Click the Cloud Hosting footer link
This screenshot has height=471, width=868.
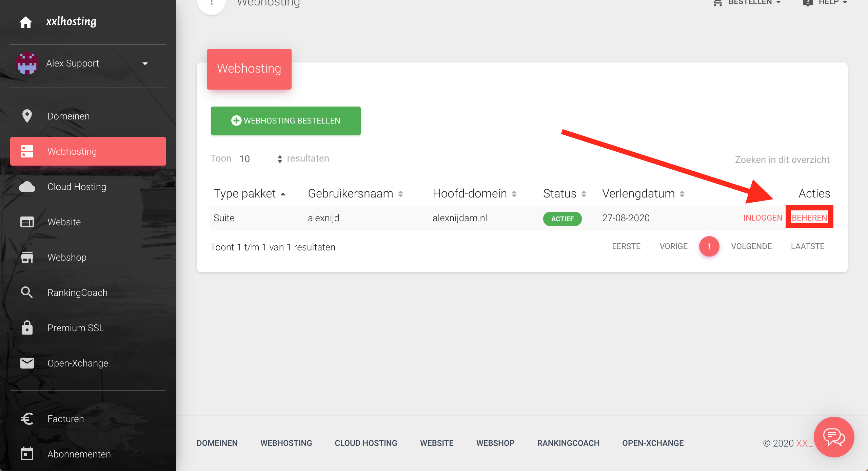point(366,443)
